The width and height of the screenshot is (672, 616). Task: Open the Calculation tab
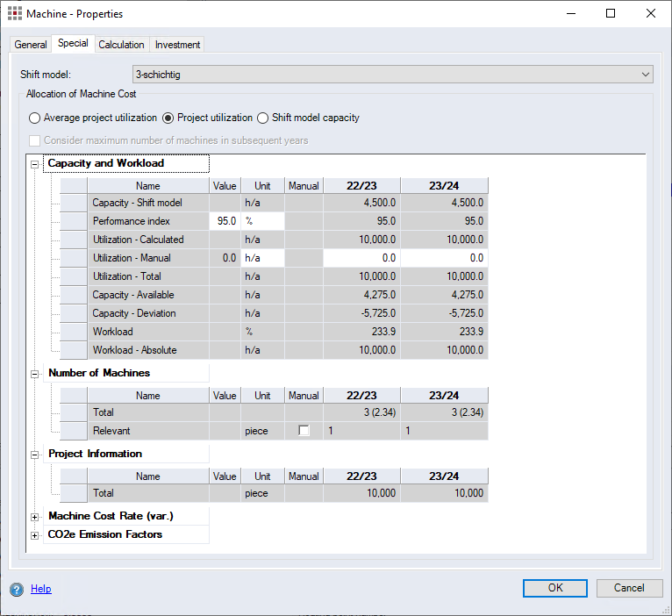point(121,45)
